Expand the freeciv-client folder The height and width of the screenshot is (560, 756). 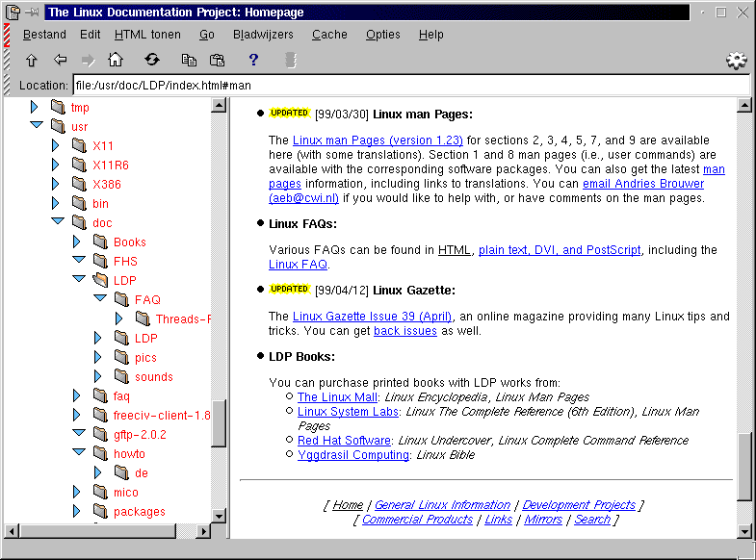pyautogui.click(x=77, y=415)
